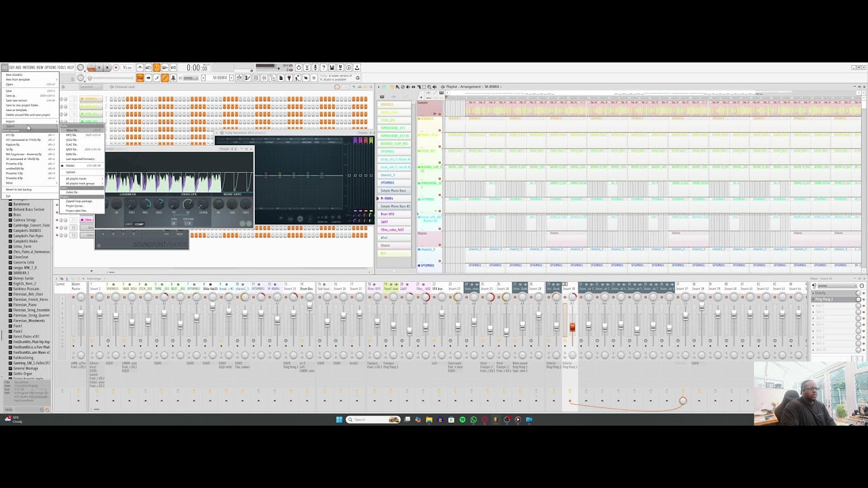Click the info icon in top toolbar
This screenshot has width=868, height=488.
[349, 67]
